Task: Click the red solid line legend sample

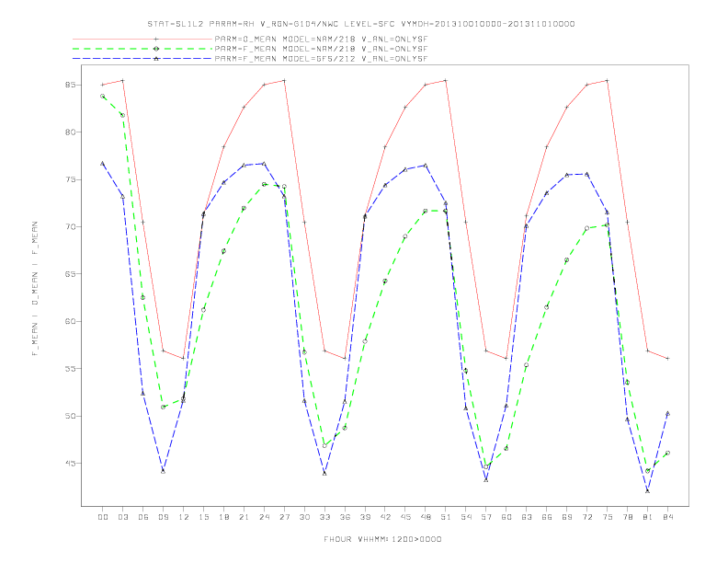Action: tap(142, 39)
